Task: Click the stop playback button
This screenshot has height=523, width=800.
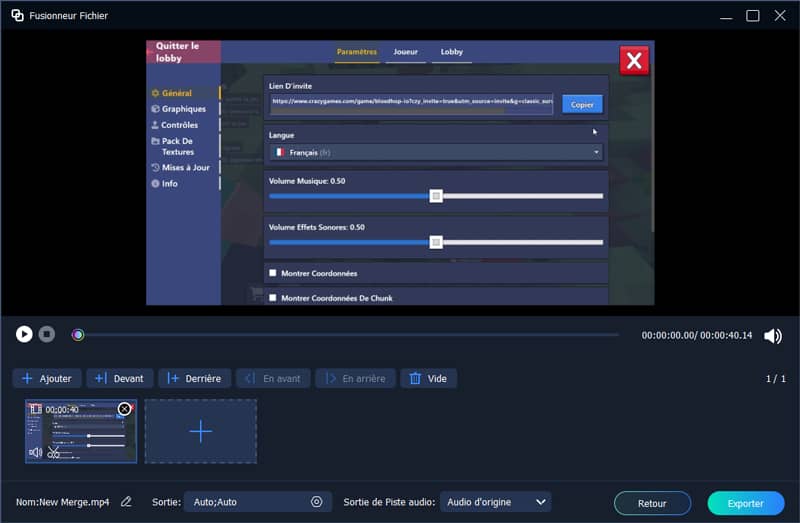Action: click(47, 334)
